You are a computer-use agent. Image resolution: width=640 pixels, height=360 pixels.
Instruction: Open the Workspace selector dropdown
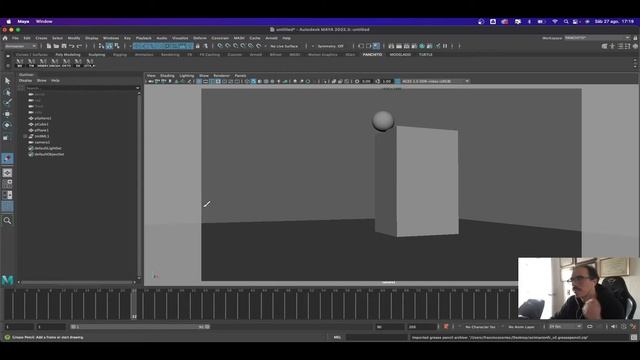pos(598,38)
